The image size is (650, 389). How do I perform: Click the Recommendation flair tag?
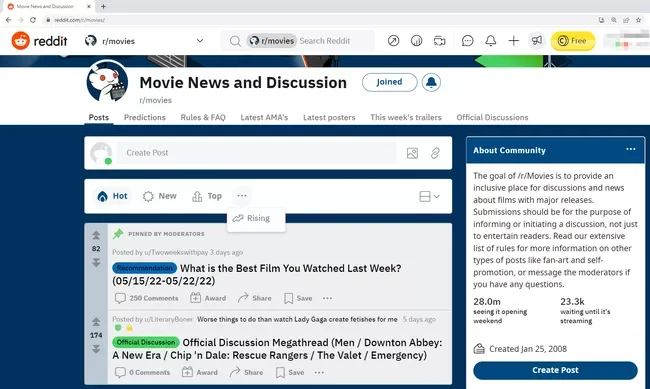(144, 268)
